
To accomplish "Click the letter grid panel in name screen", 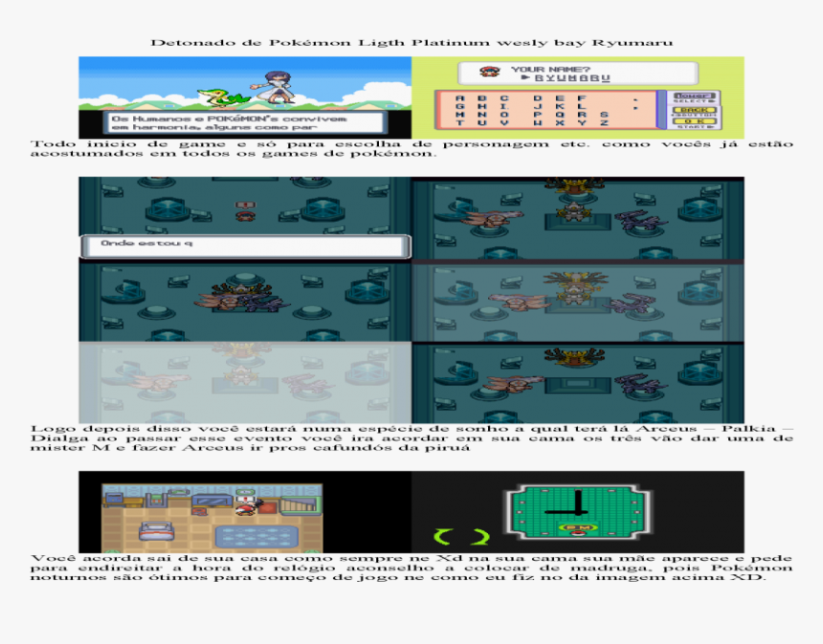I will coord(546,110).
